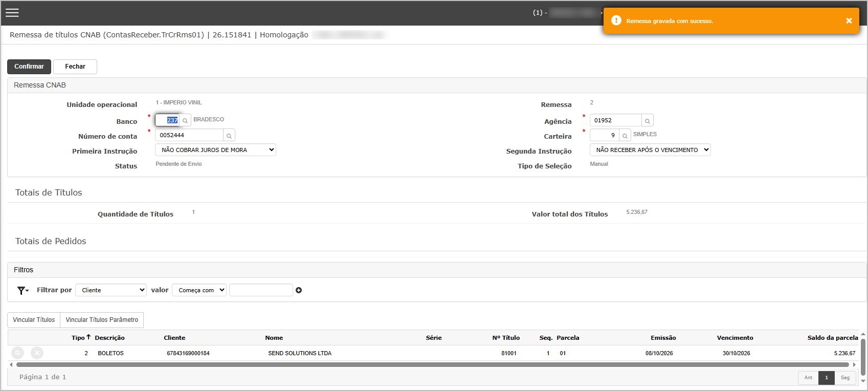
Task: Switch to the Vincular Títulos tab
Action: [34, 320]
